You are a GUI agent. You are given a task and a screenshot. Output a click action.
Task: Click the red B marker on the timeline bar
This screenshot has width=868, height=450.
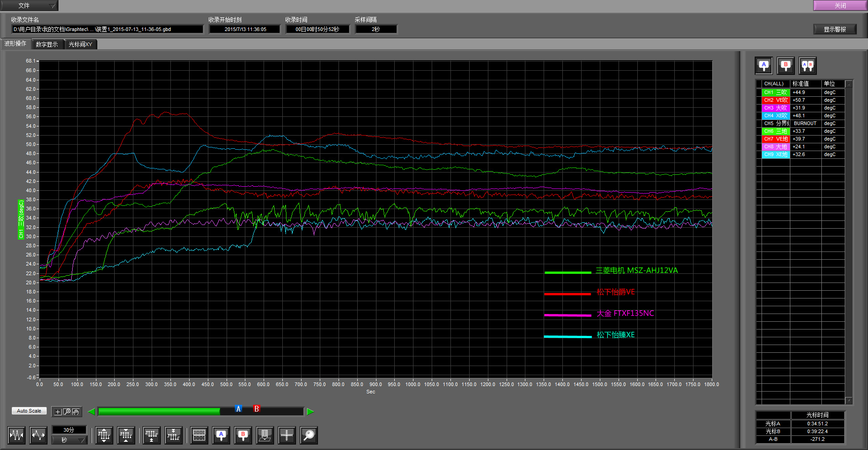[x=256, y=409]
